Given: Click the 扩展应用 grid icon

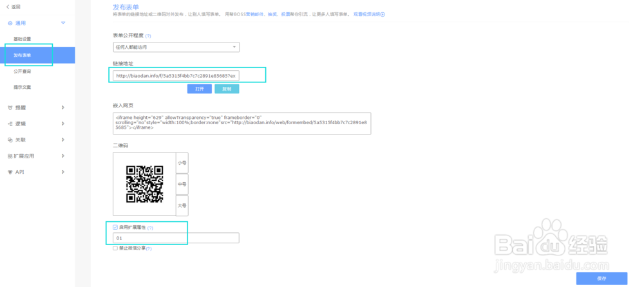Looking at the screenshot, I should pyautogui.click(x=10, y=156).
